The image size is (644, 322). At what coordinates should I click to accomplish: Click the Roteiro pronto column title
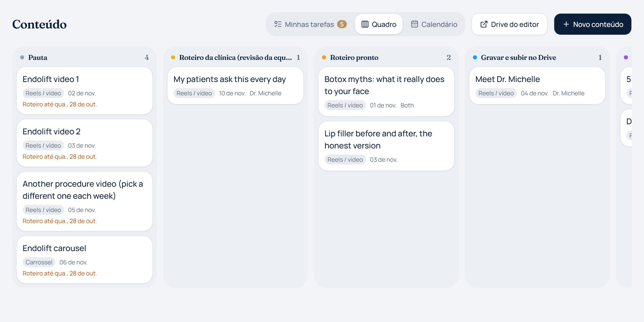(354, 57)
